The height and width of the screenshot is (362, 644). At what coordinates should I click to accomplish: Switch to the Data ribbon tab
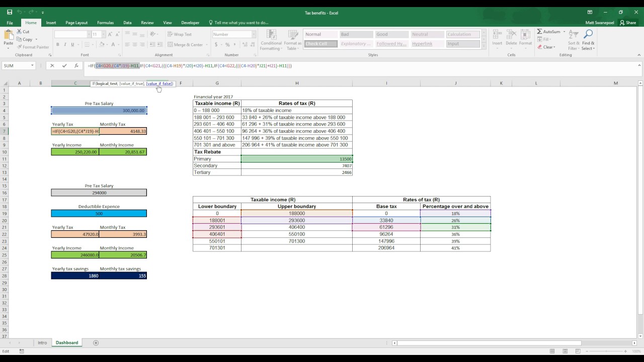[127, 23]
